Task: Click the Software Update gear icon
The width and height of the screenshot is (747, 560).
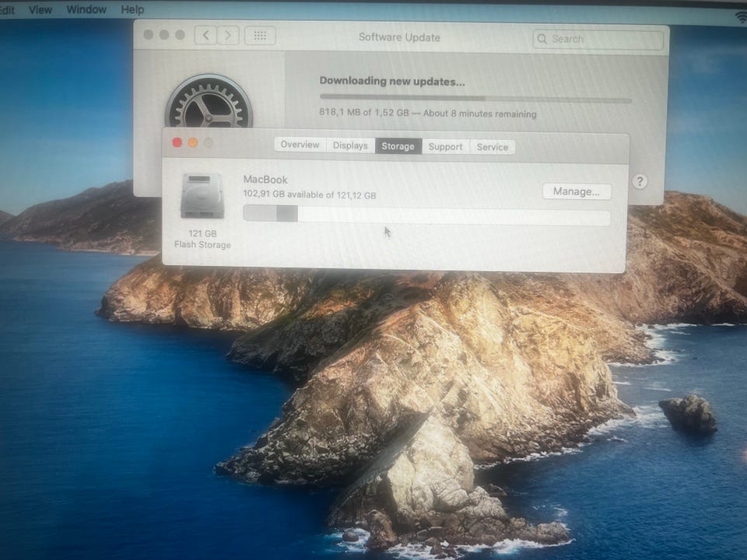Action: click(209, 103)
